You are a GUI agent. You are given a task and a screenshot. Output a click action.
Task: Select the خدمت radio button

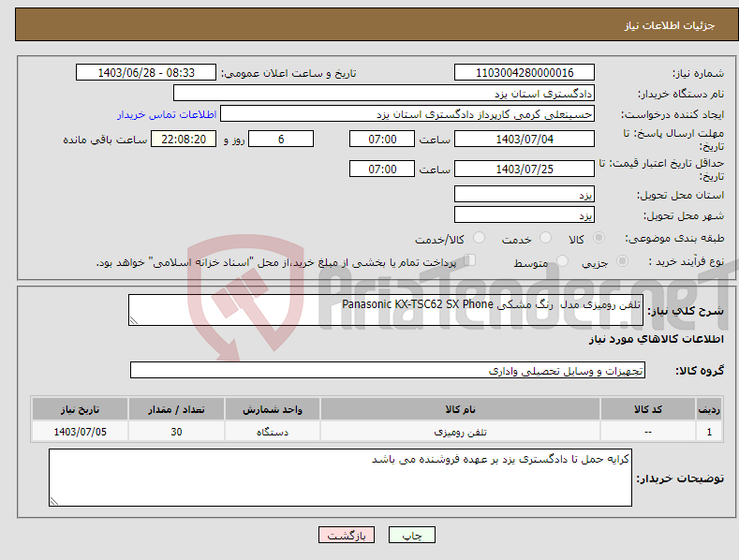point(545,238)
